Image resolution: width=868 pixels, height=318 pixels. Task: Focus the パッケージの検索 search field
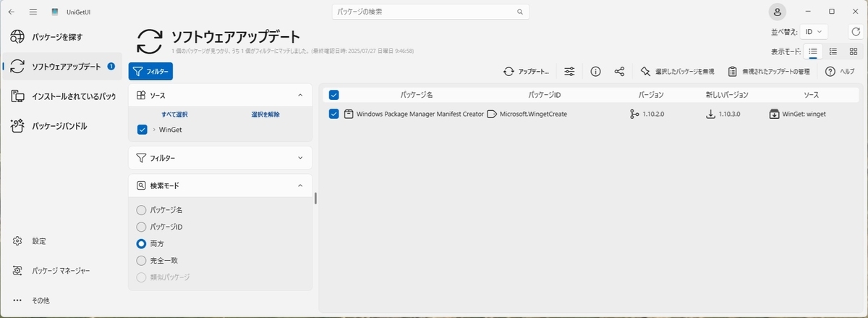(x=430, y=12)
